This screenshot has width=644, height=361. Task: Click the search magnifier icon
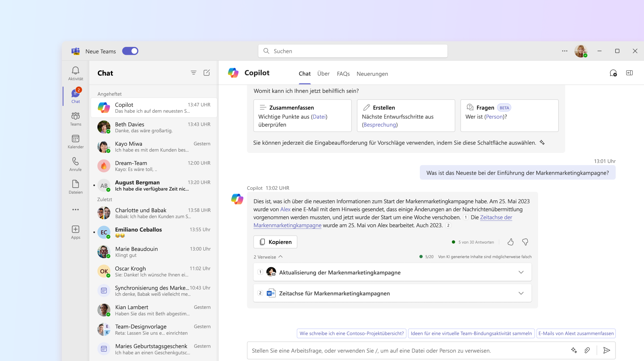pos(266,51)
